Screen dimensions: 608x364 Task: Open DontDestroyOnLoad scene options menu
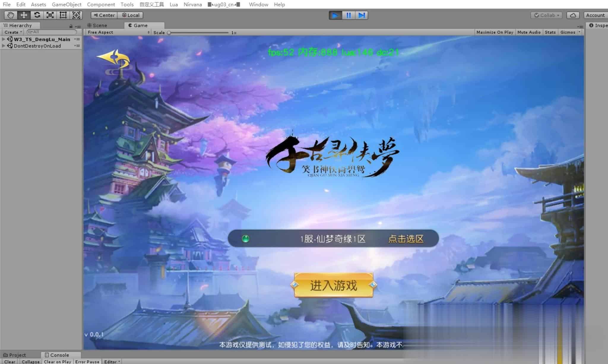tap(77, 46)
